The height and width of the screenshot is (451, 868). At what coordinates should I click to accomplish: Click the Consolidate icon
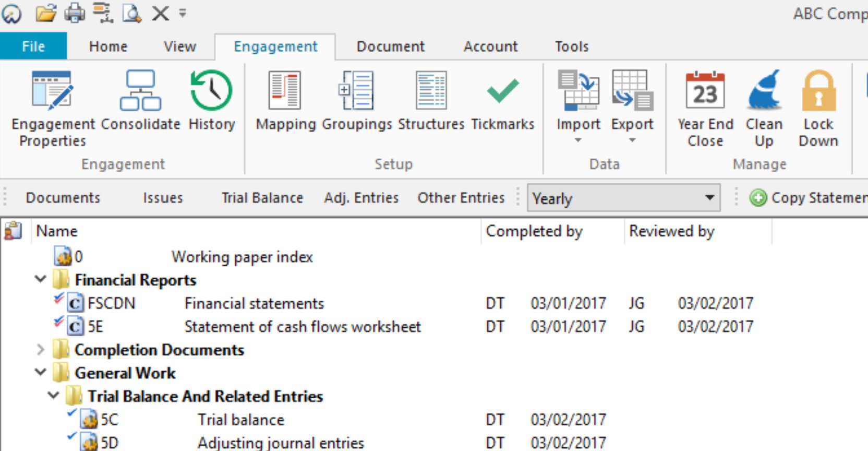tap(140, 91)
